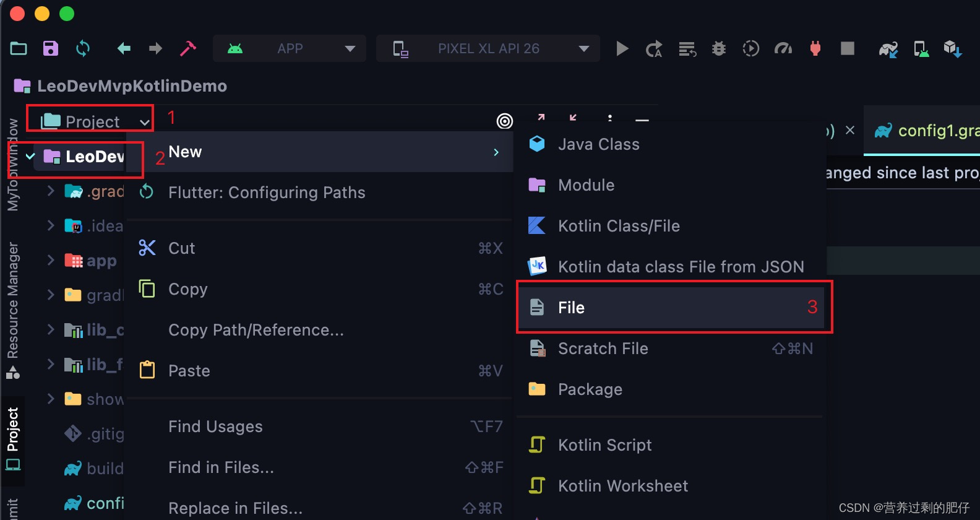
Task: Click the Apply Changes and Restart icon
Action: click(x=654, y=48)
